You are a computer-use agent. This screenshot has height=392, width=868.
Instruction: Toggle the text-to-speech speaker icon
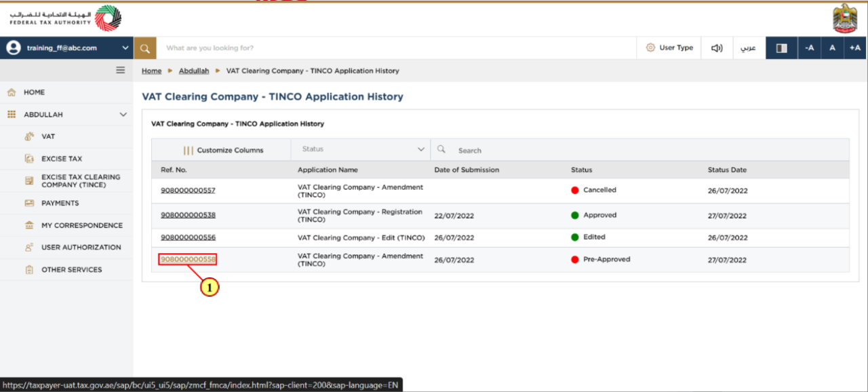(x=717, y=48)
